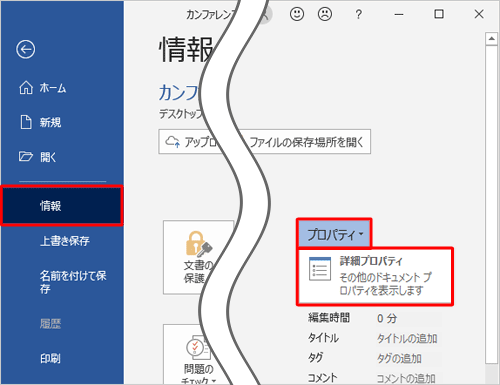Click the blank page icon beside 新規

(26, 122)
